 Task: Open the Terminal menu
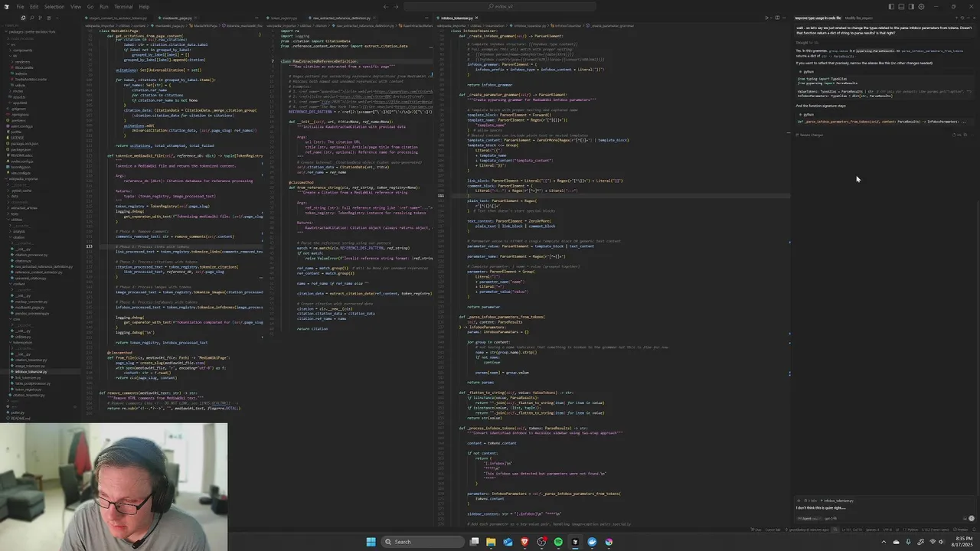(x=123, y=7)
